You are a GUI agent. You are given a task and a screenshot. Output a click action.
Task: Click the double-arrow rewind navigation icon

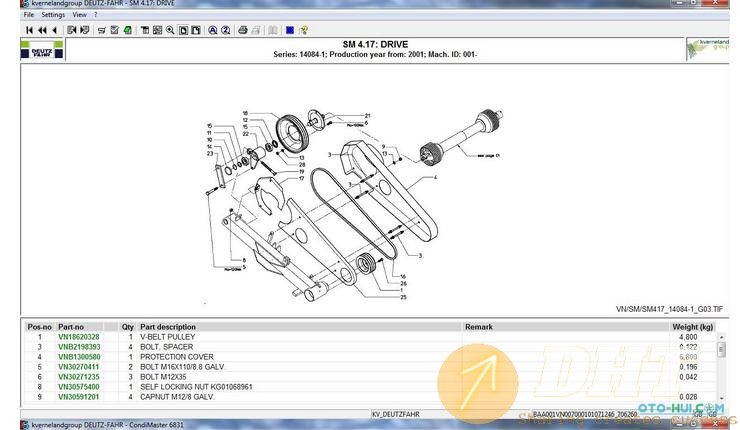point(42,30)
